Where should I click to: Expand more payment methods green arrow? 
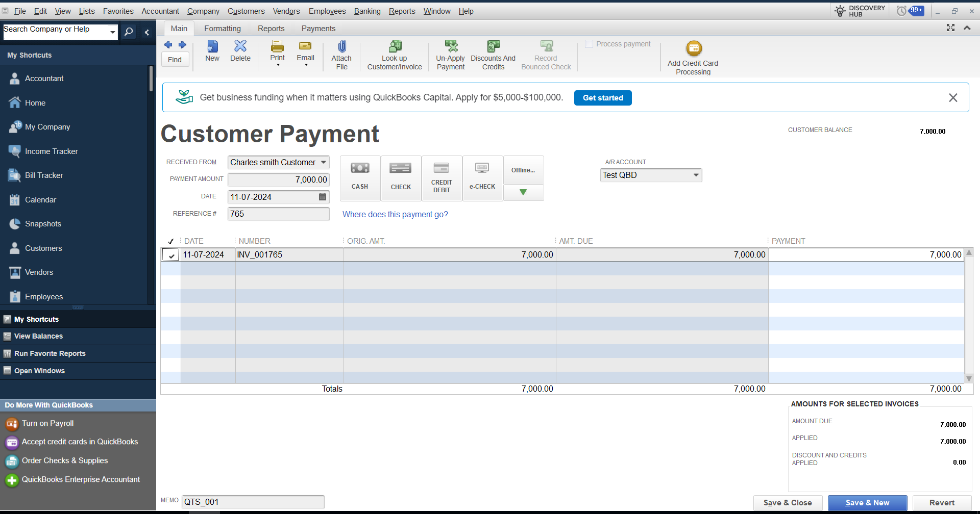(x=523, y=192)
